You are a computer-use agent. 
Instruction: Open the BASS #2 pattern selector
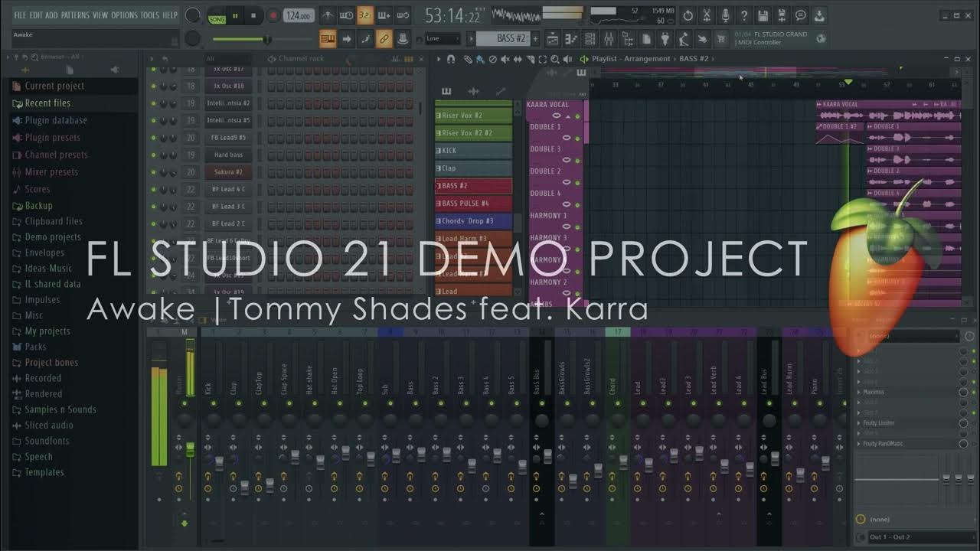pyautogui.click(x=502, y=39)
